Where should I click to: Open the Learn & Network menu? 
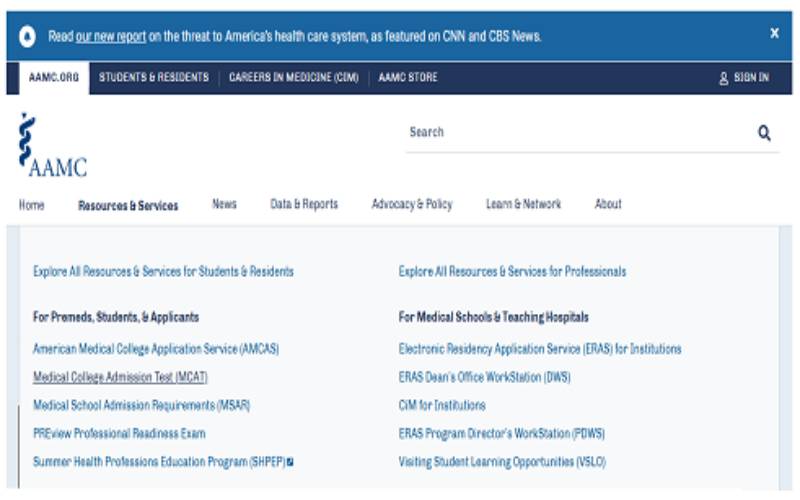pyautogui.click(x=523, y=204)
